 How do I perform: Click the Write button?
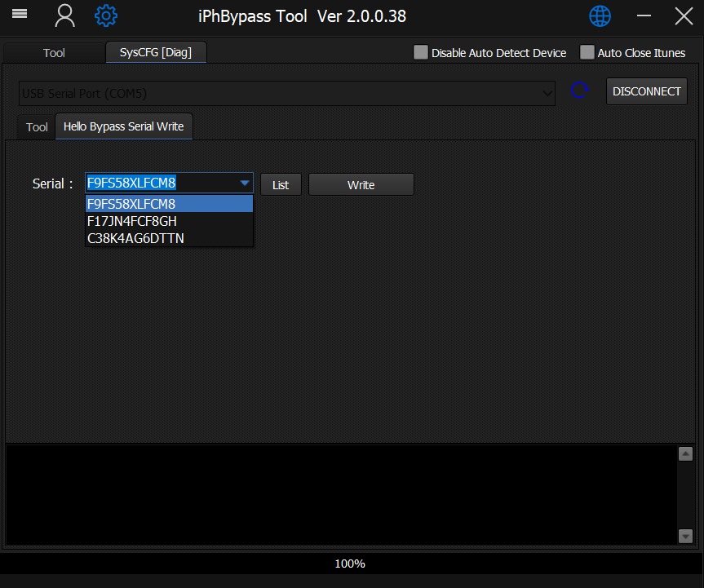coord(361,185)
